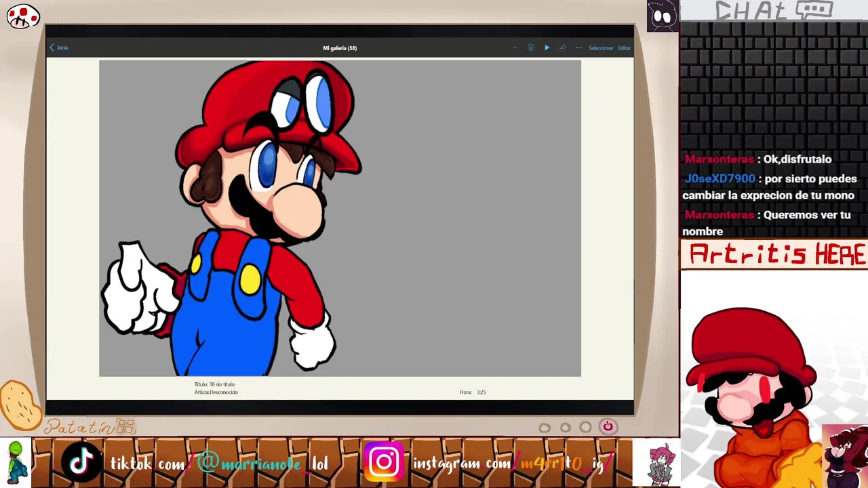Click the share icon in gallery toolbar
Viewport: 868px width, 488px height.
pyautogui.click(x=562, y=48)
